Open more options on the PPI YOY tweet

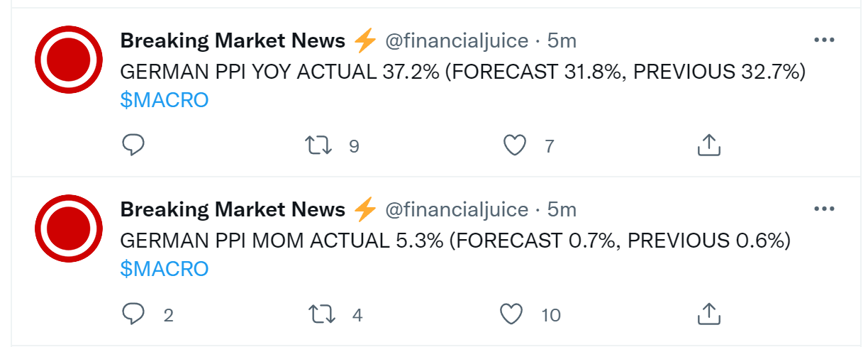(x=824, y=40)
